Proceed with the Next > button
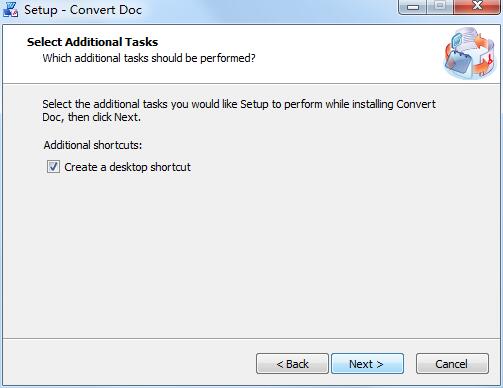The width and height of the screenshot is (503, 388). pos(367,364)
